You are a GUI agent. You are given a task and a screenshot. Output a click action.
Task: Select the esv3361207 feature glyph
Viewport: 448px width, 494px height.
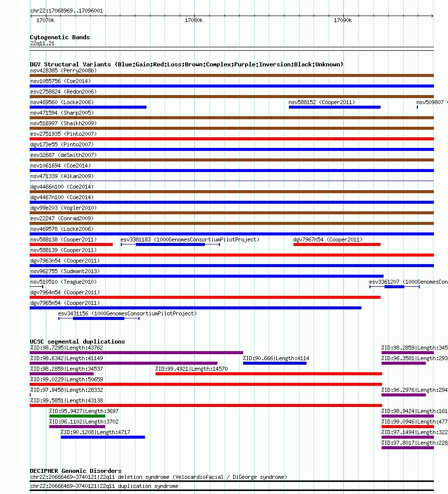tap(395, 287)
